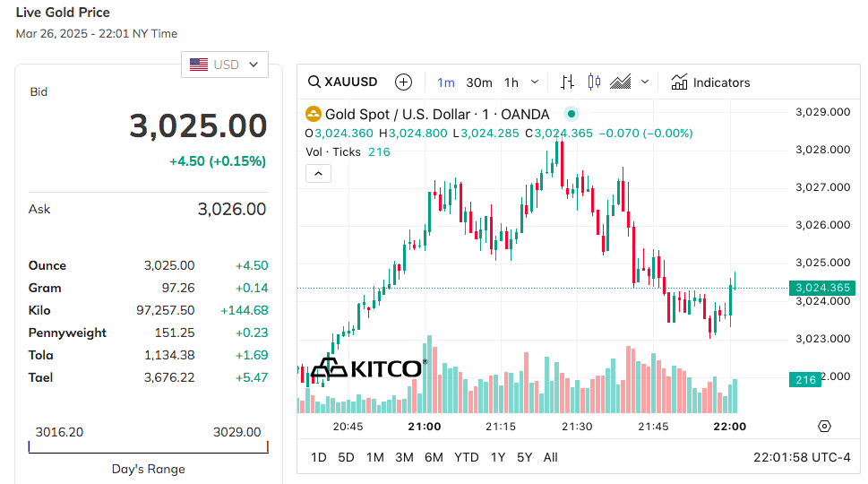The image size is (868, 484).
Task: Select the YTD date range
Action: coord(467,457)
